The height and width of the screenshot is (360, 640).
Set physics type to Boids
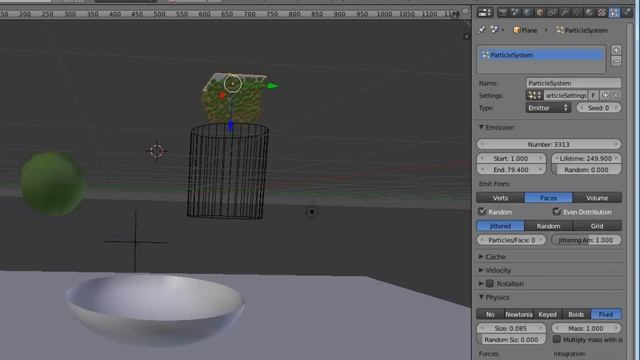[576, 314]
